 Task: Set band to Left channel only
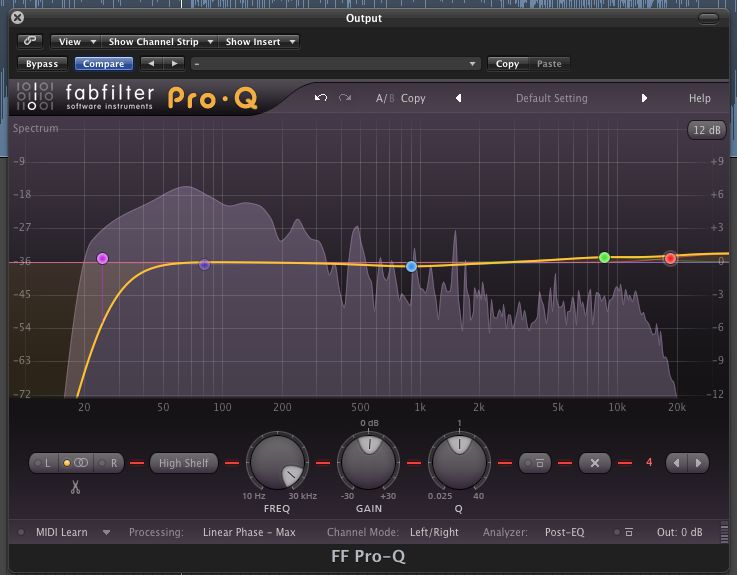click(43, 463)
